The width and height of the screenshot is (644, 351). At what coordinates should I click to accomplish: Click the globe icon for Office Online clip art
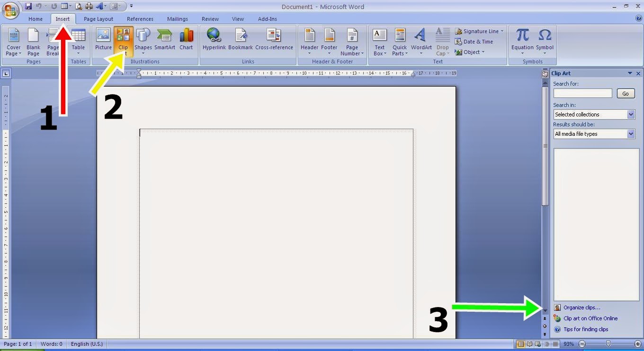557,318
